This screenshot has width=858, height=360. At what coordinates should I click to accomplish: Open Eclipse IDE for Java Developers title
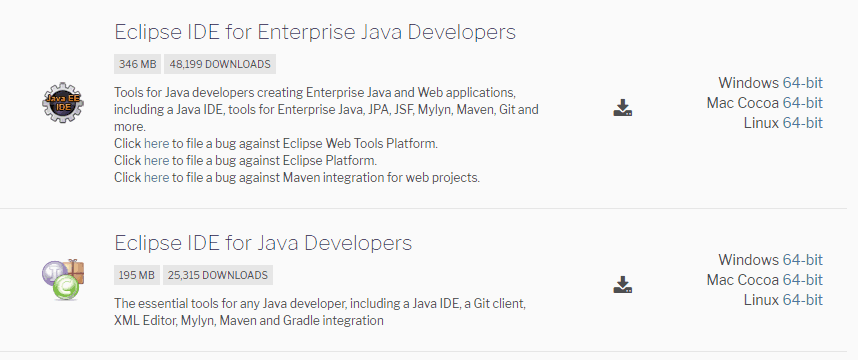tap(263, 242)
